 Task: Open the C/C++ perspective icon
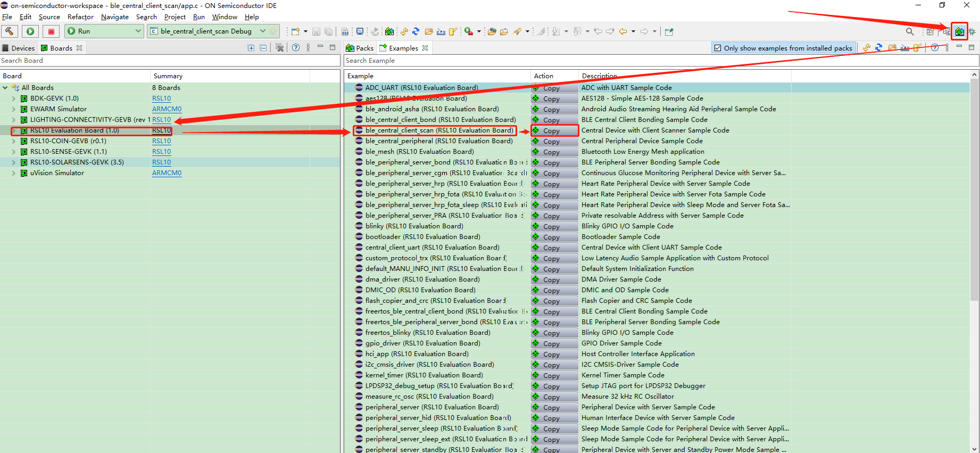click(946, 31)
